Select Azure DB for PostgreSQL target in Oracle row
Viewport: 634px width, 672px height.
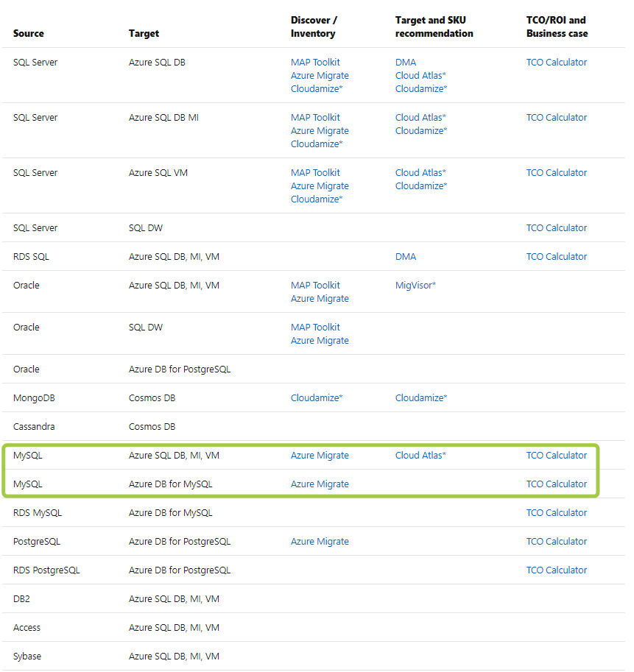click(x=179, y=369)
